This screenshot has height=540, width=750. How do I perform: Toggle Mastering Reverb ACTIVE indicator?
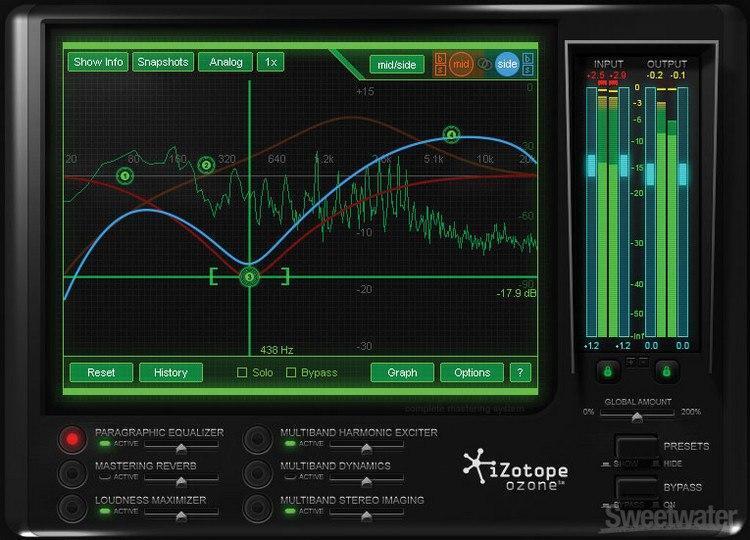point(105,477)
